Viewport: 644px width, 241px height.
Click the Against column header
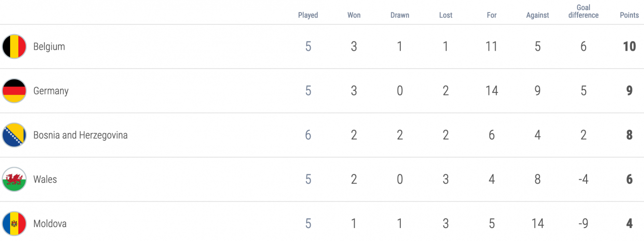tap(537, 15)
